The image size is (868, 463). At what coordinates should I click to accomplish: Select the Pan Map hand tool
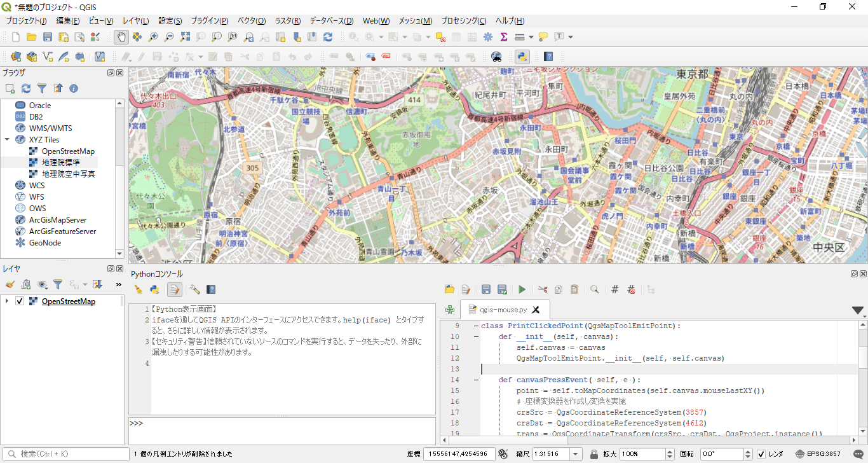point(121,37)
